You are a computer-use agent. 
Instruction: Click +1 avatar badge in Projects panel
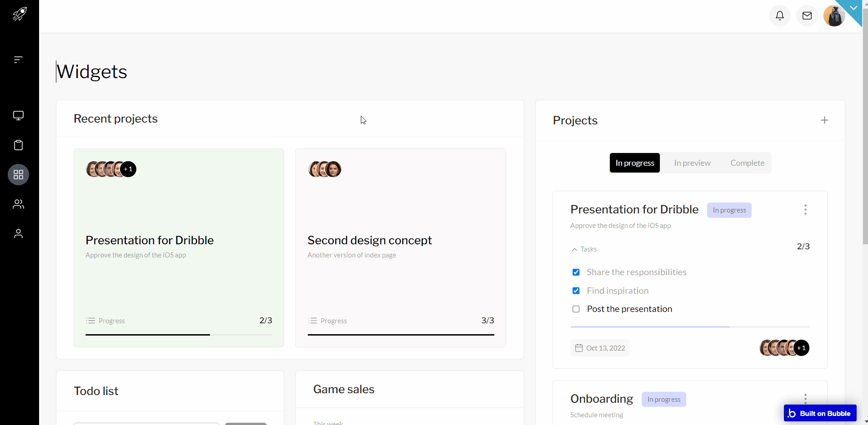801,348
